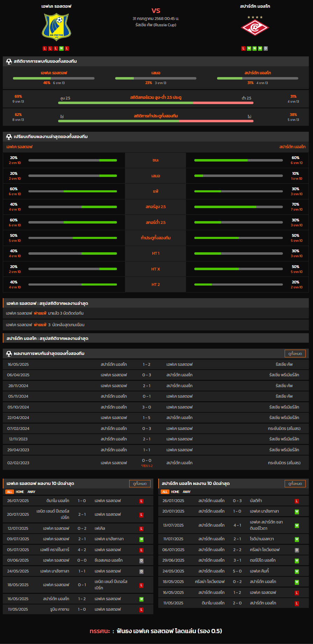Click the เอฟเค รอสตอฟ team name at top left
This screenshot has height=644, width=313.
click(56, 6)
